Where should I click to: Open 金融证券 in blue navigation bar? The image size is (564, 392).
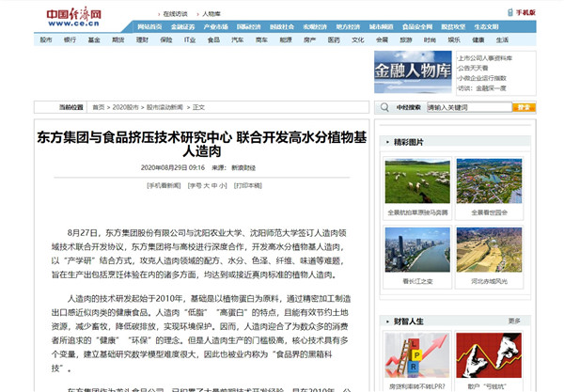click(182, 27)
